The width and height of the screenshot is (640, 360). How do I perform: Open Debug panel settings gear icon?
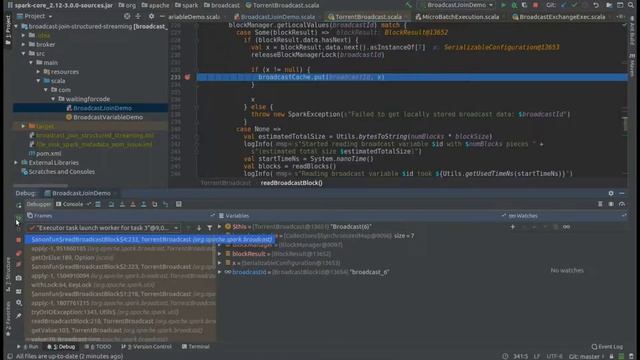point(611,193)
